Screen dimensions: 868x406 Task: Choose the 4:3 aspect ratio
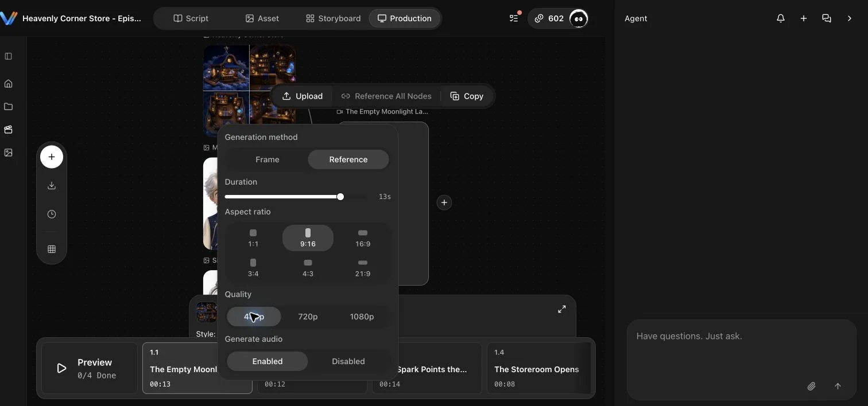coord(308,268)
